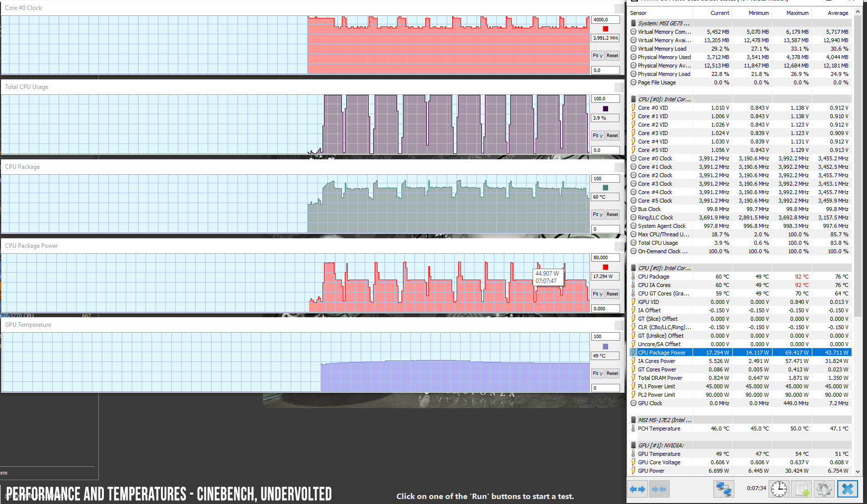
Task: Click the 0:07:34 elapsed time readout
Action: [x=756, y=489]
